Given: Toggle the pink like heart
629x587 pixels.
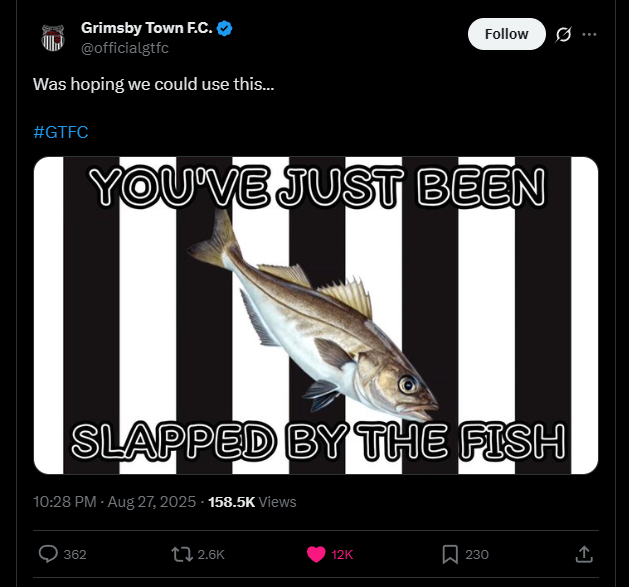Looking at the screenshot, I should (x=316, y=554).
